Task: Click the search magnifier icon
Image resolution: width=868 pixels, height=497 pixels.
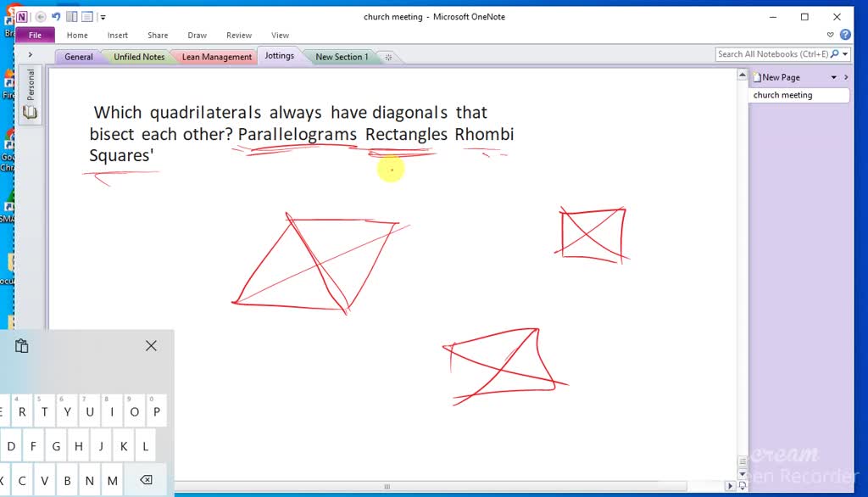Action: click(834, 53)
